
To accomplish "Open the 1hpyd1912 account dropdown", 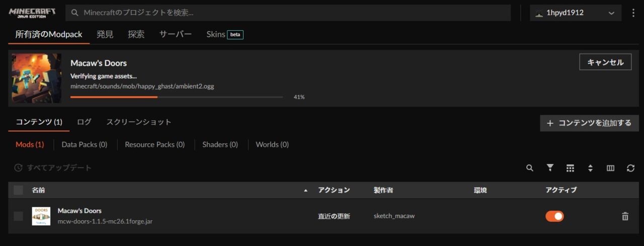I will click(x=576, y=13).
